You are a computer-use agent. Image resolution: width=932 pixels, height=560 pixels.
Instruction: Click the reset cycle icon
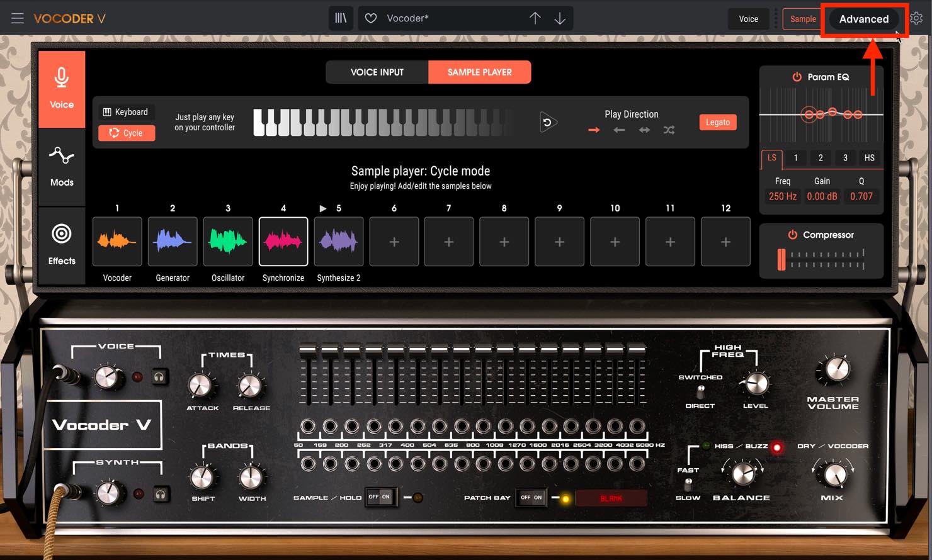(x=547, y=122)
